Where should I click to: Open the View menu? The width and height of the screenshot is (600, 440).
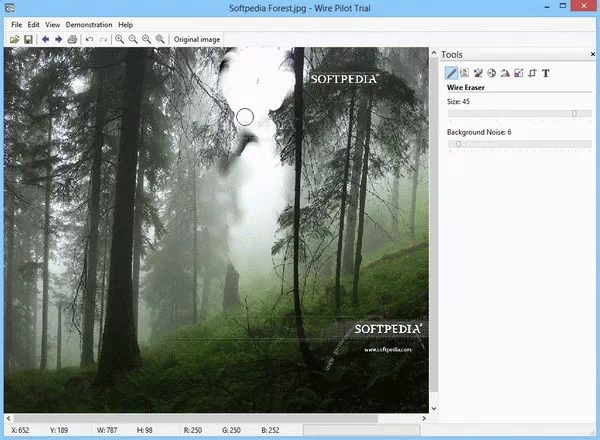tap(53, 24)
